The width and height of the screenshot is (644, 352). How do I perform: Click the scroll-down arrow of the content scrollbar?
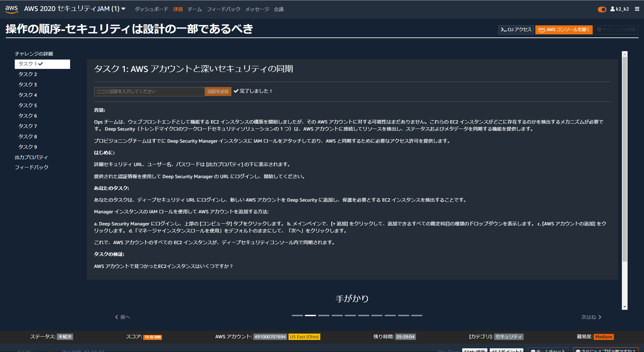click(625, 307)
